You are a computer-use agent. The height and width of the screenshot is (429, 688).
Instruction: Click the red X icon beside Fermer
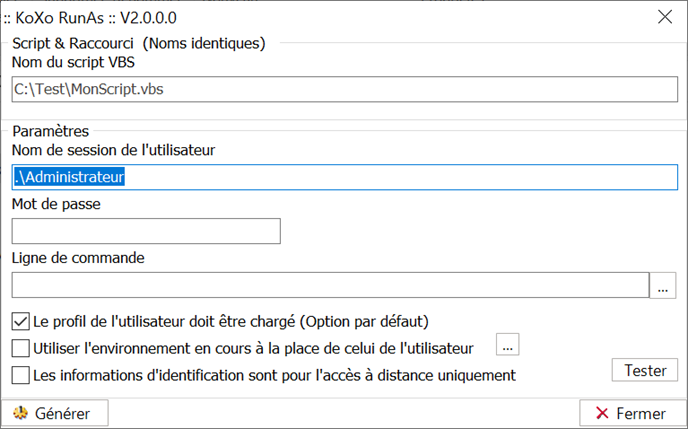[x=602, y=413]
